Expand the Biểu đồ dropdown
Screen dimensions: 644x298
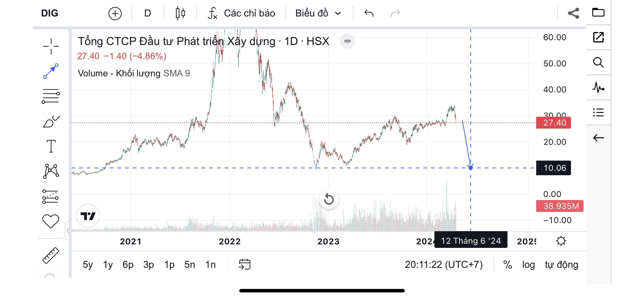[318, 13]
